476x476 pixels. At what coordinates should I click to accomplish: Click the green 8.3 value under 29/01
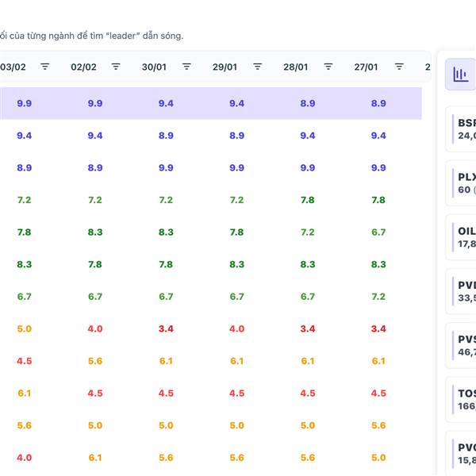[236, 264]
